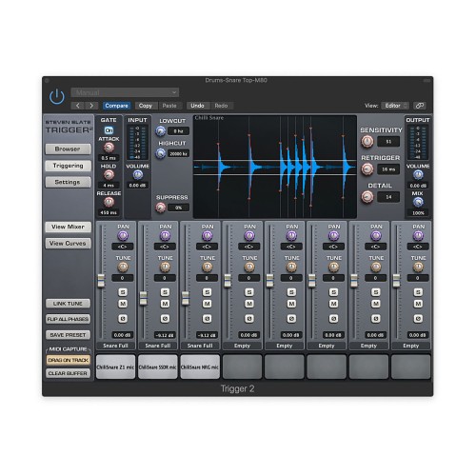476x476 pixels.
Task: Click the Tune knob on ChiliSnare NRG channel
Action: (x=208, y=268)
